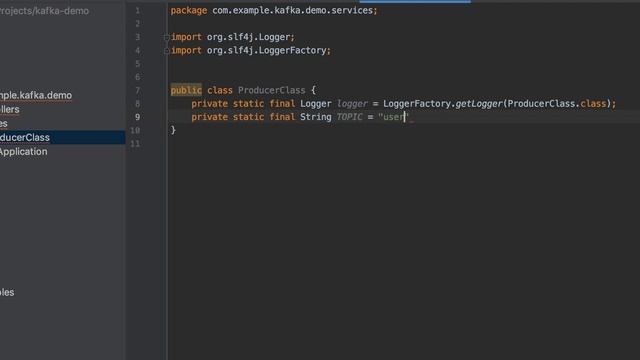
Task: Click line number 7 in the gutter
Action: pos(138,90)
